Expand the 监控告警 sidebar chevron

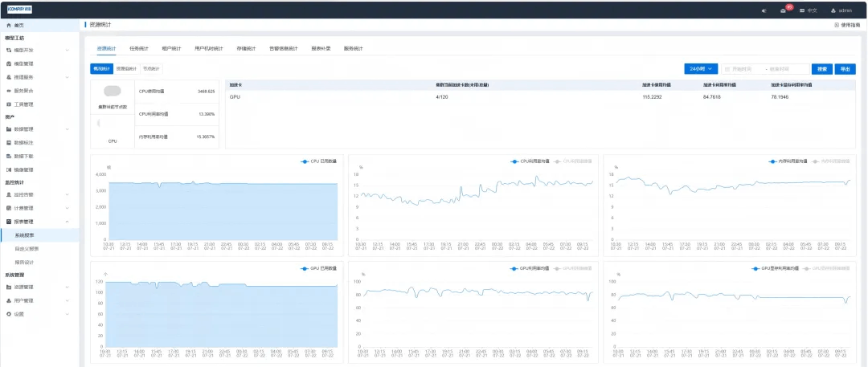[67, 194]
